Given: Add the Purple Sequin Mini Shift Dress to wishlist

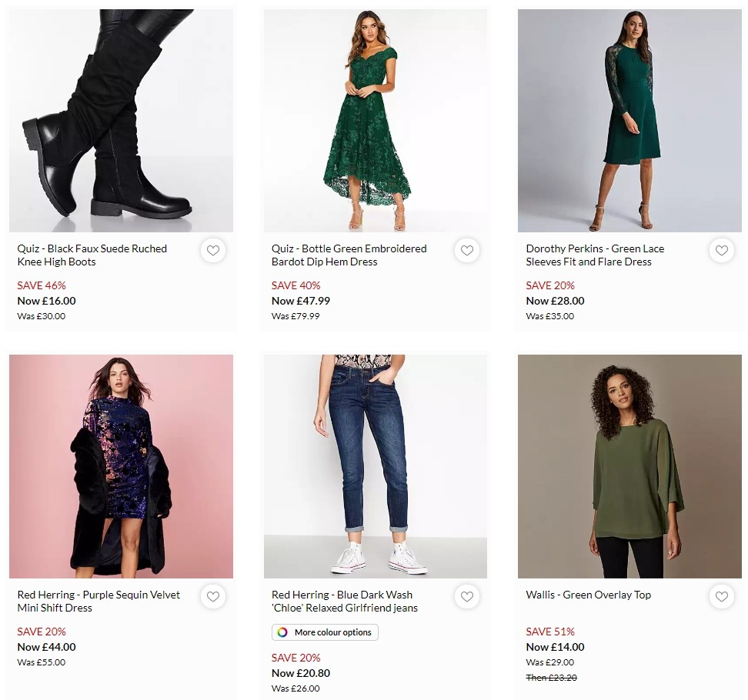Looking at the screenshot, I should (213, 596).
